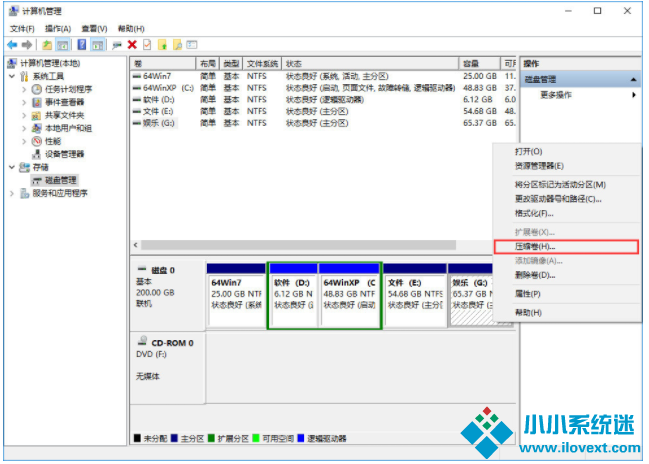Click the Properties page icon with checkmark
The height and width of the screenshot is (464, 649).
(x=147, y=45)
